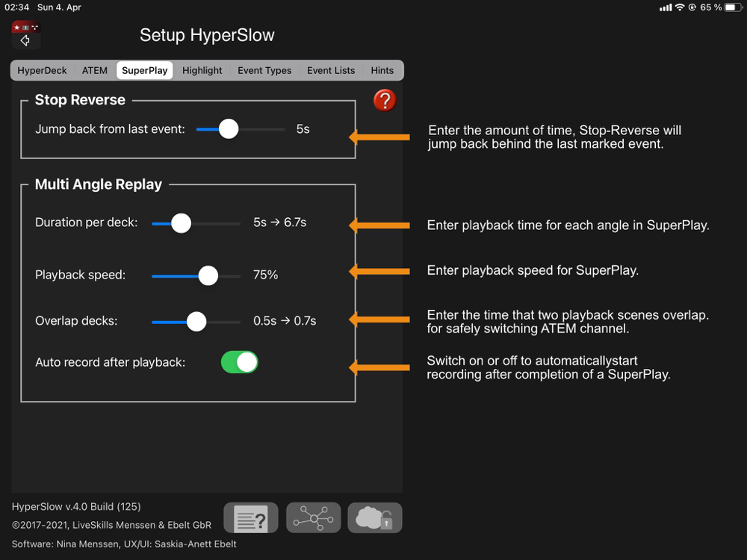Open the Highlight tab
Viewport: 747px width, 560px height.
point(202,70)
